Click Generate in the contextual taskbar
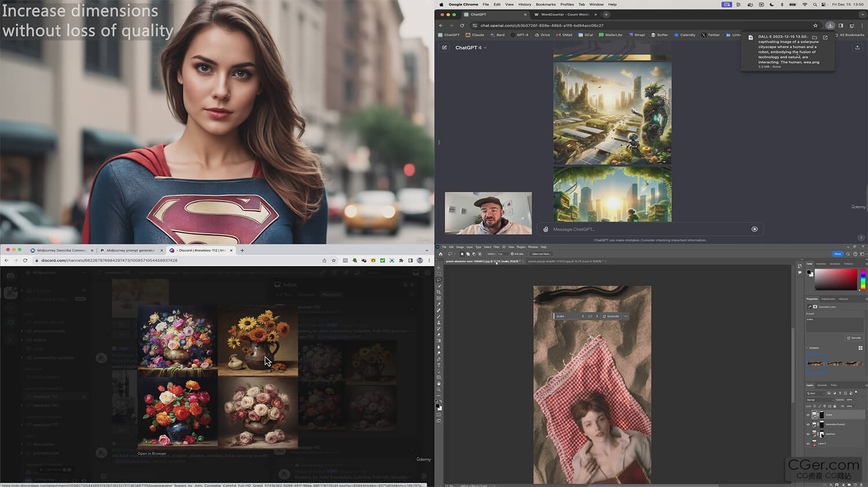 (x=611, y=316)
